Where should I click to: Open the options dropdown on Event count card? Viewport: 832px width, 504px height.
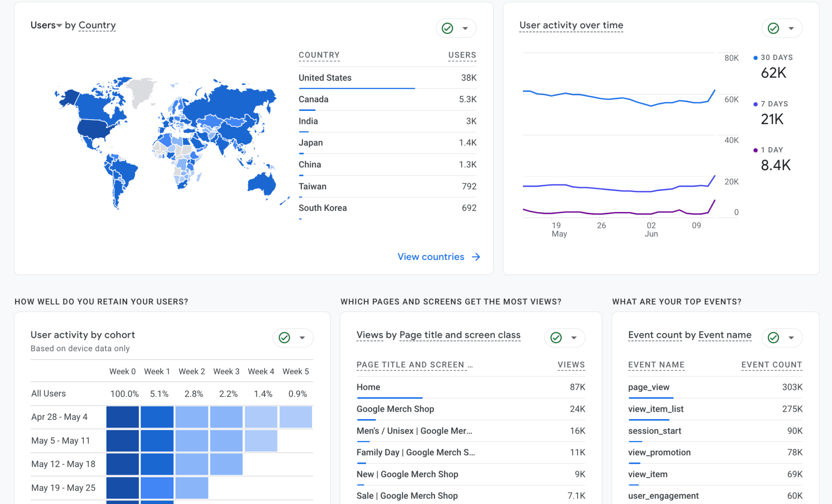791,337
